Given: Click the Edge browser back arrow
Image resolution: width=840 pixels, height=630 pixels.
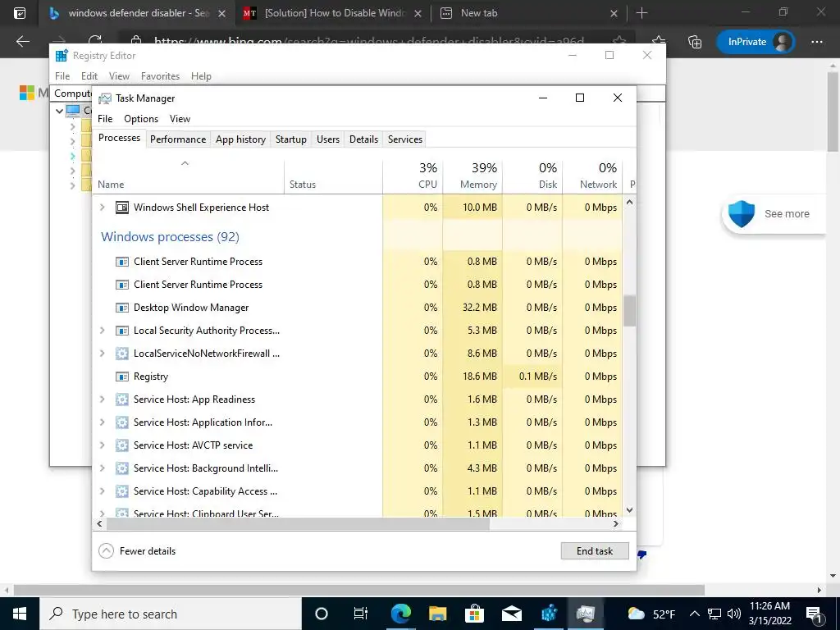Looking at the screenshot, I should tap(23, 42).
